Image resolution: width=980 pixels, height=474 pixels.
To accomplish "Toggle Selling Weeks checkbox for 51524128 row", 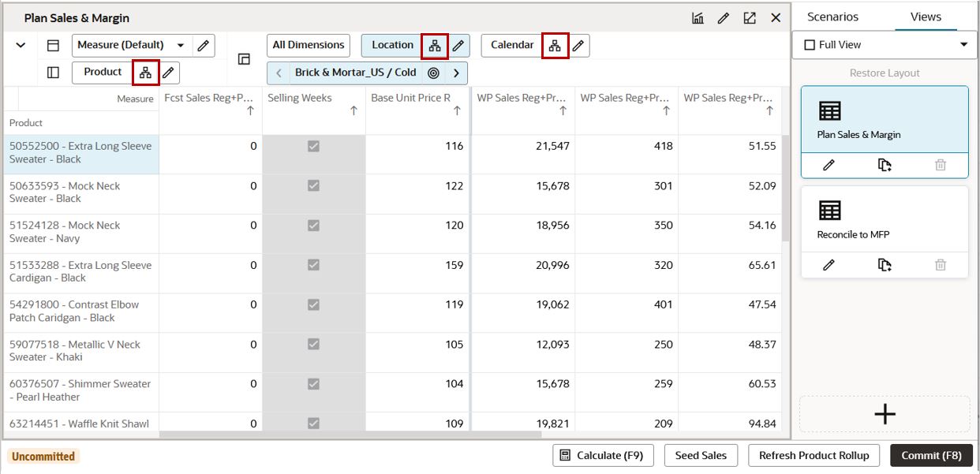I will 313,226.
